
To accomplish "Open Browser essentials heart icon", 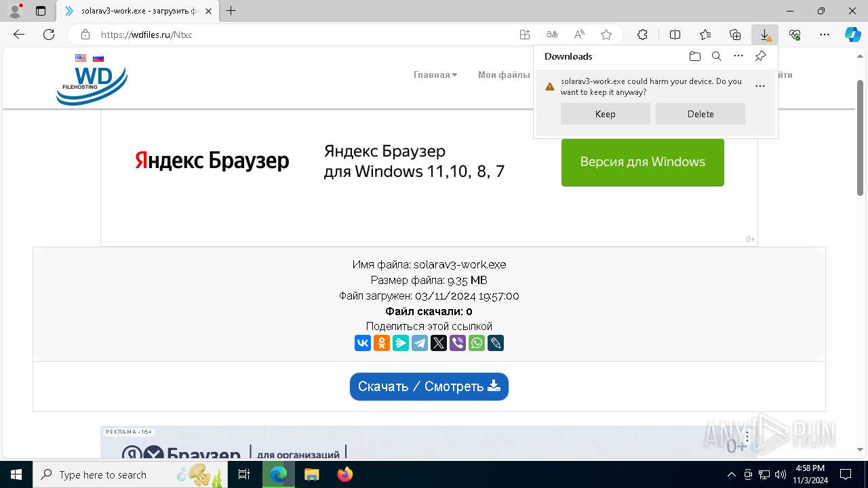I will point(795,35).
